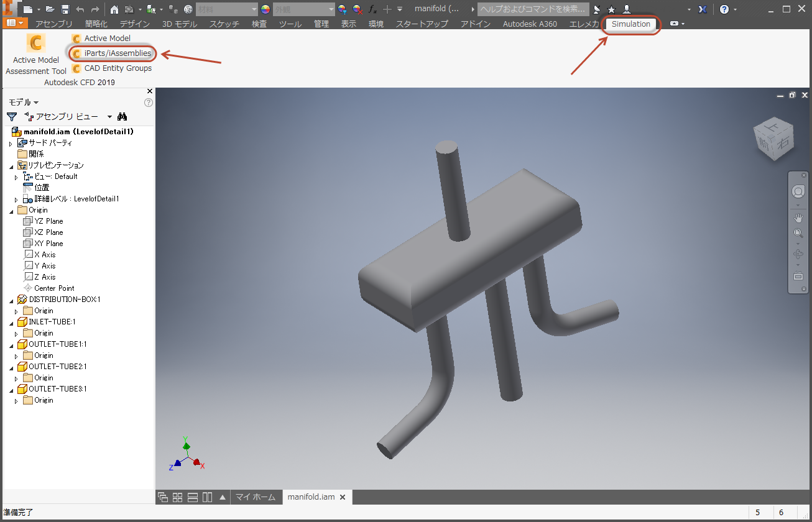Click CAD Entity Groups button
The width and height of the screenshot is (812, 522).
[x=112, y=68]
